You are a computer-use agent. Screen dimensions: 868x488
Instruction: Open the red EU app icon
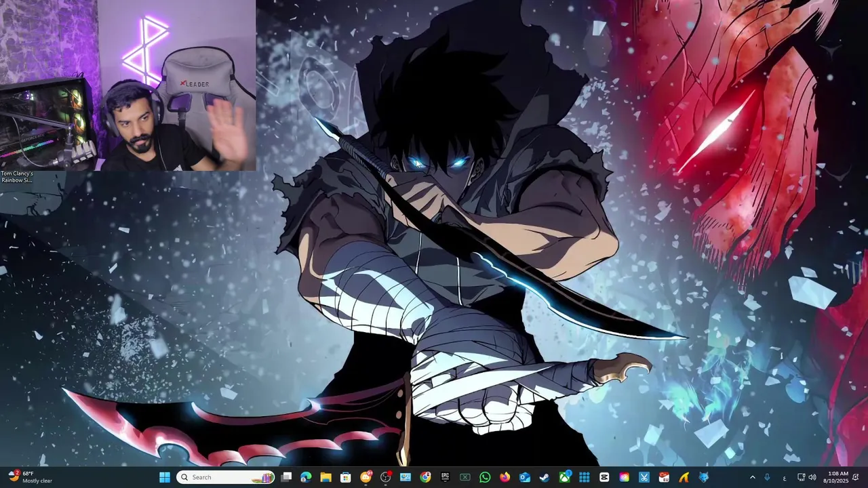click(x=664, y=477)
